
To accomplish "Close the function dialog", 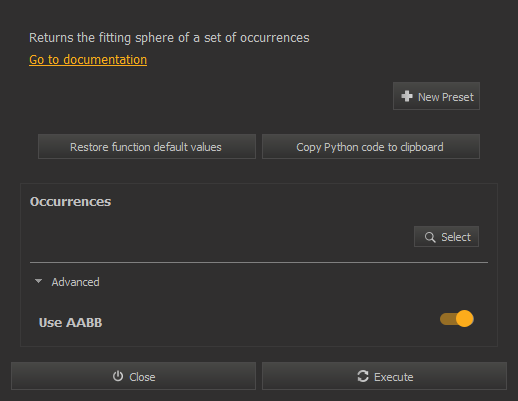I will (133, 376).
